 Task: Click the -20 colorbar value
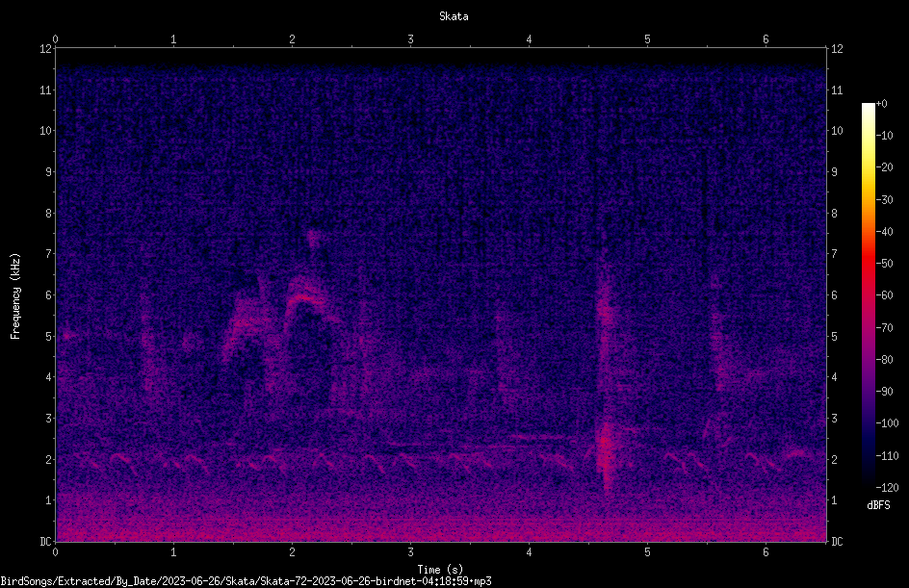[x=884, y=167]
